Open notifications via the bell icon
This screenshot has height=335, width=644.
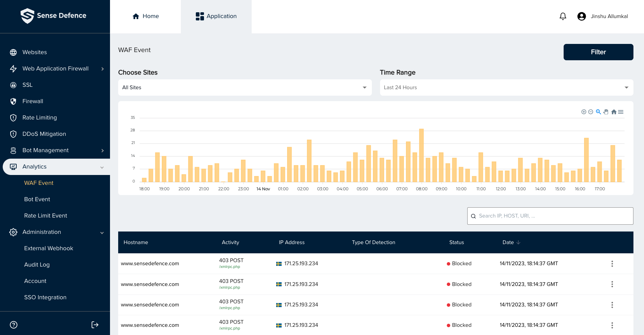click(563, 16)
